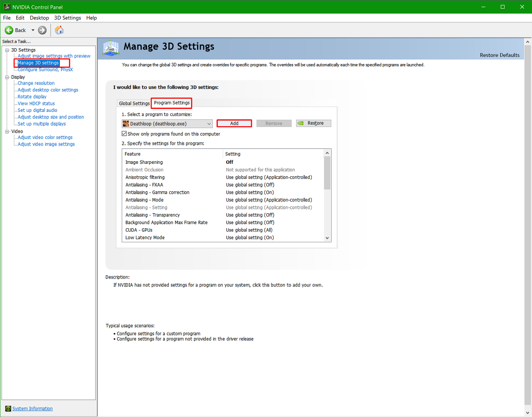Viewport: 532px width, 417px height.
Task: Click the Feature column header
Action: (x=172, y=154)
